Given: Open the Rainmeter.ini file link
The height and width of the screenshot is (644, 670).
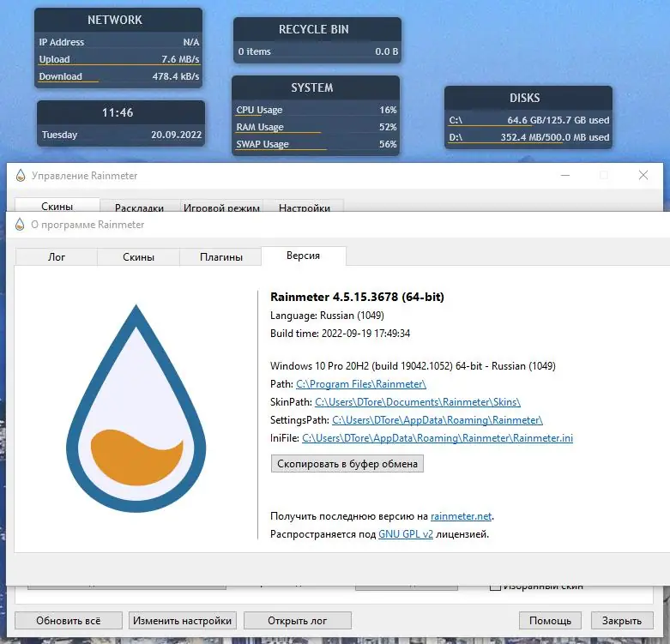Looking at the screenshot, I should click(x=438, y=437).
